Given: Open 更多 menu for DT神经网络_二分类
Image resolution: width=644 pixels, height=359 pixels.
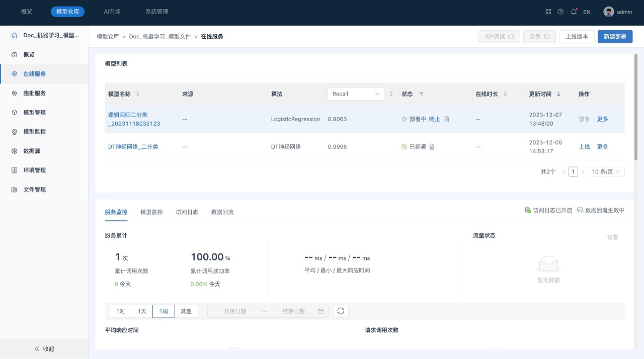Looking at the screenshot, I should coord(602,147).
